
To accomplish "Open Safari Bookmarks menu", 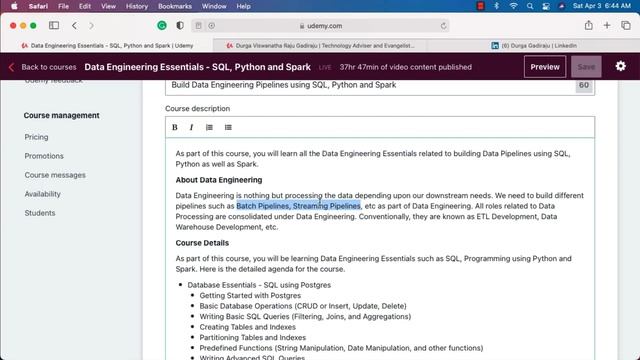I will point(175,6).
